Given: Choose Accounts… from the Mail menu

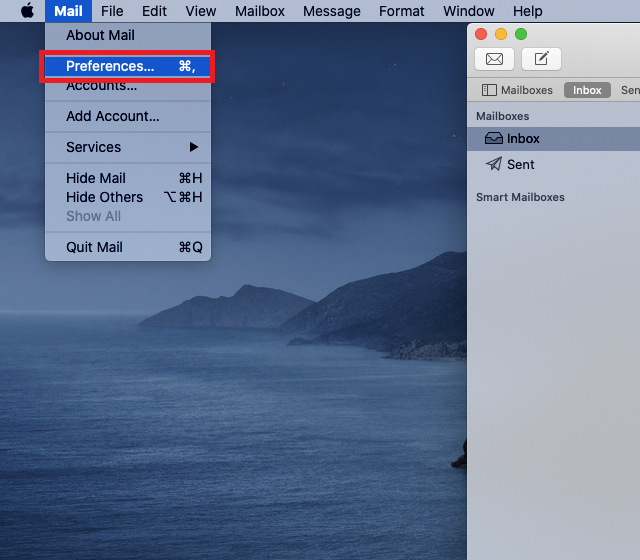Looking at the screenshot, I should (x=128, y=86).
